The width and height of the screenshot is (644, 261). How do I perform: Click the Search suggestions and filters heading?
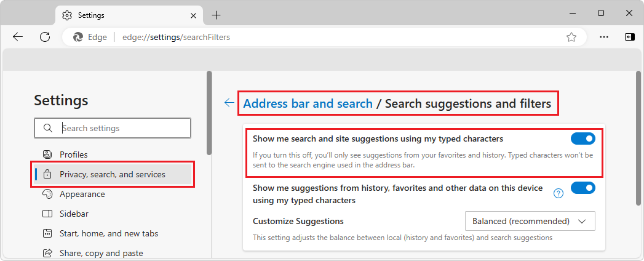tap(468, 103)
